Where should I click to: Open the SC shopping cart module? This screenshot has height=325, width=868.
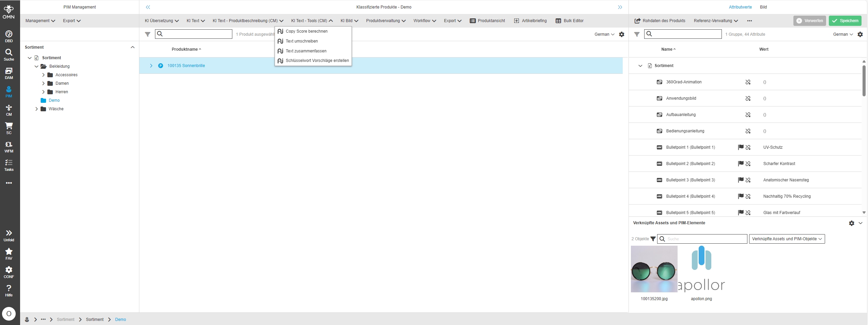point(9,128)
